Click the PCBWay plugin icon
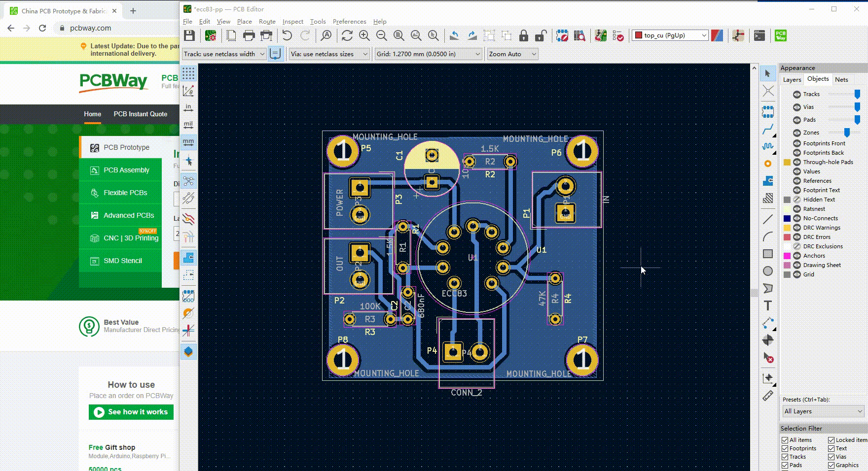The height and width of the screenshot is (471, 868). (x=781, y=35)
